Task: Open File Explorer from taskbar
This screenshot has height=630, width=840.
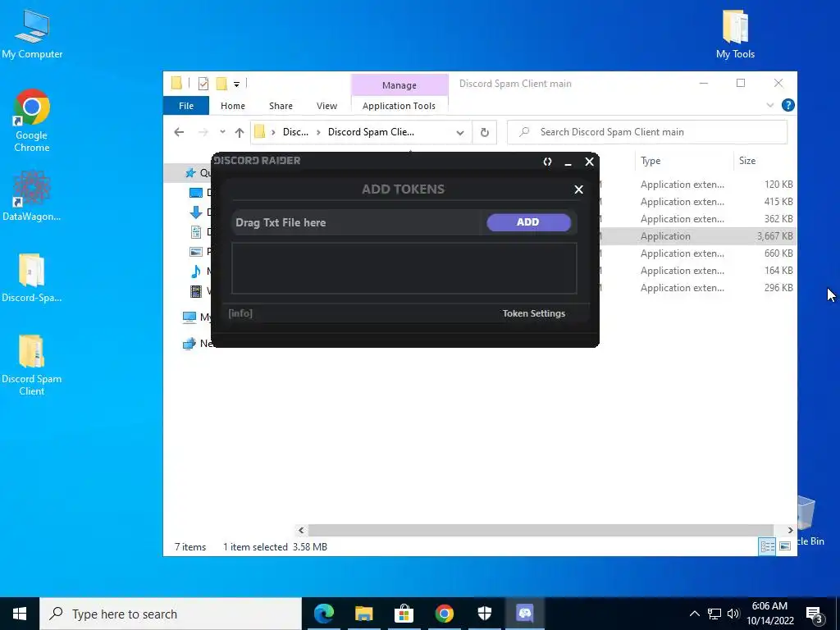Action: 363,614
